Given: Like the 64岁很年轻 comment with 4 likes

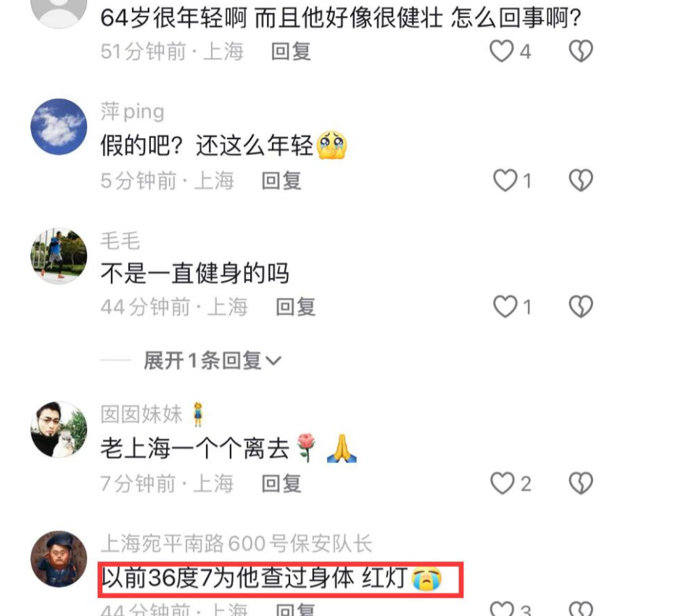Looking at the screenshot, I should [502, 51].
